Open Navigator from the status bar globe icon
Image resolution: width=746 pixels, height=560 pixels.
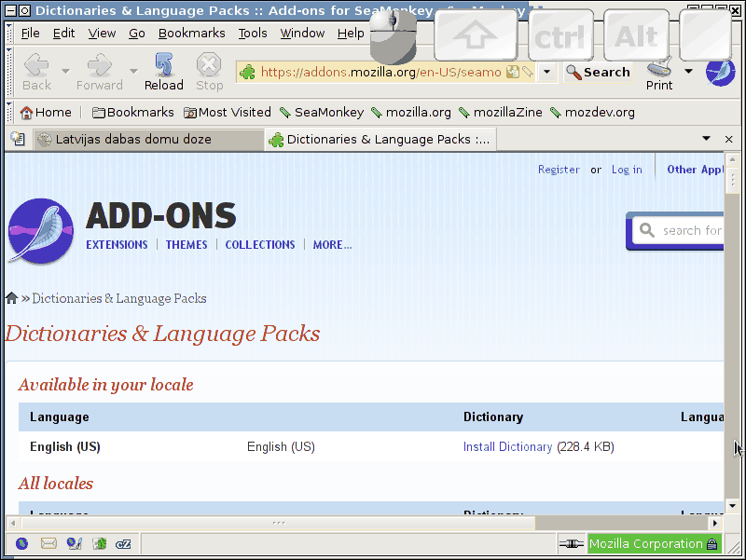click(21, 543)
